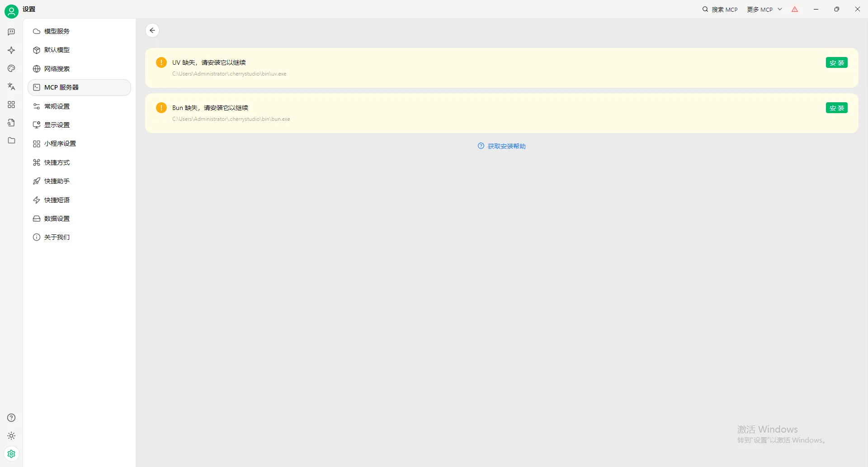Click the 搜索 MCP search button

click(720, 10)
